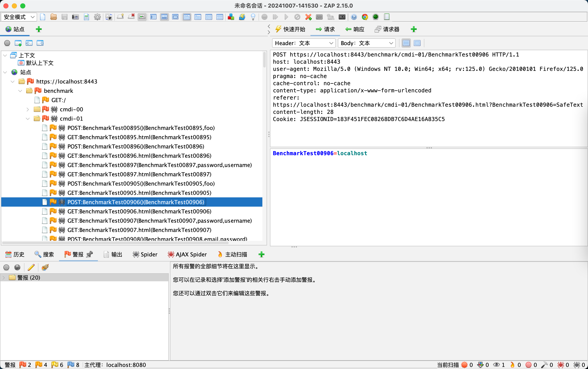Switch to the 快速开始 tab
This screenshot has height=369, width=588.
pos(290,29)
